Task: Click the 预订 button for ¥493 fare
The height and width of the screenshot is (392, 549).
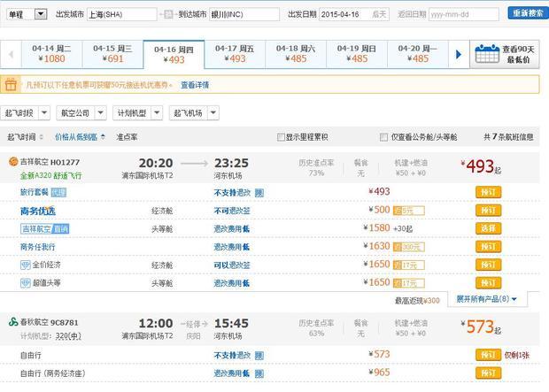Action: click(487, 192)
